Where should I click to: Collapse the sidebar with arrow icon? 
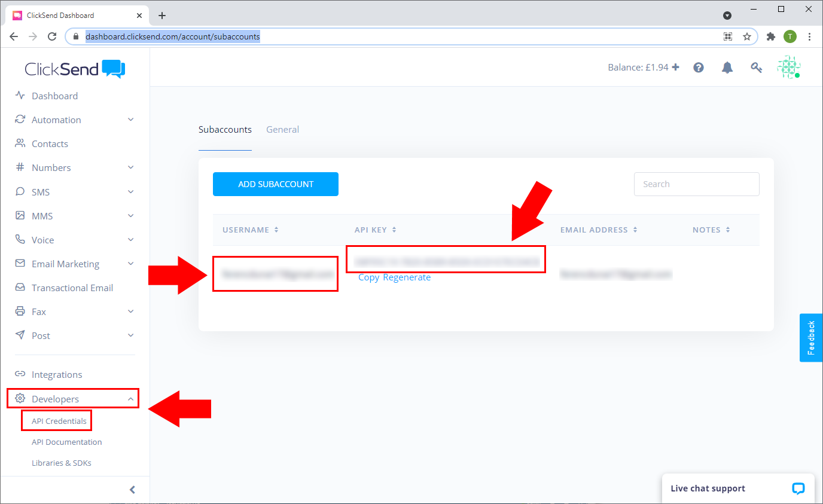pyautogui.click(x=133, y=490)
